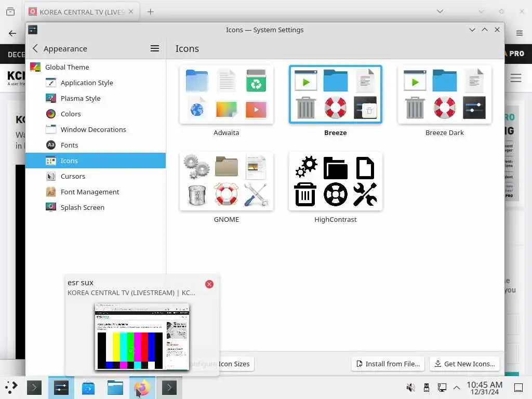Image resolution: width=532 pixels, height=399 pixels.
Task: Click the muted volume tray icon
Action: 410,388
